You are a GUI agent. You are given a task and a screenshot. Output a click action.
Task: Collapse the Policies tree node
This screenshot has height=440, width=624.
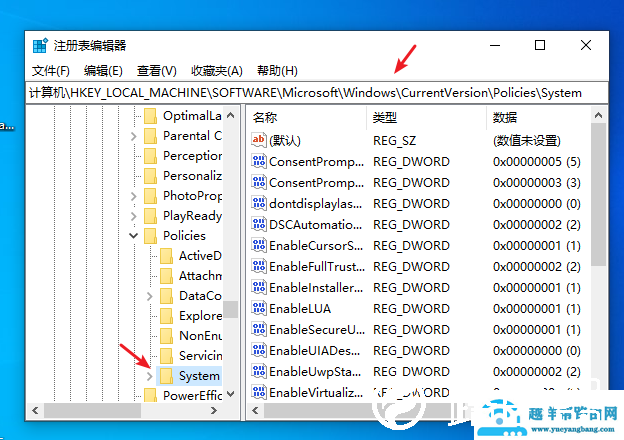click(134, 236)
